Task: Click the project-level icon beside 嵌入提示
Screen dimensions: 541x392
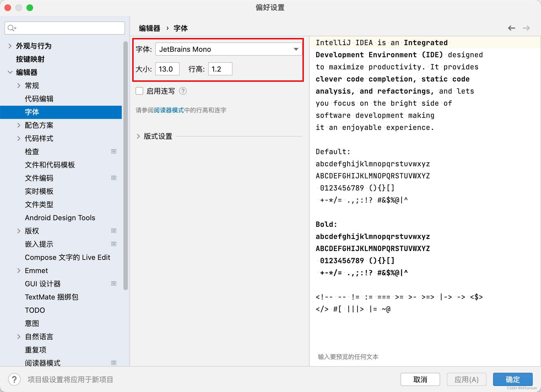Action: (x=114, y=244)
